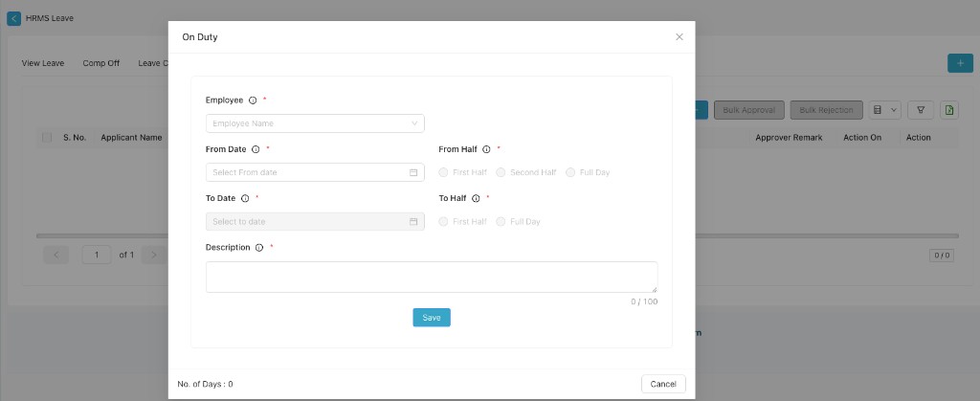Click the Excel export icon

click(949, 110)
